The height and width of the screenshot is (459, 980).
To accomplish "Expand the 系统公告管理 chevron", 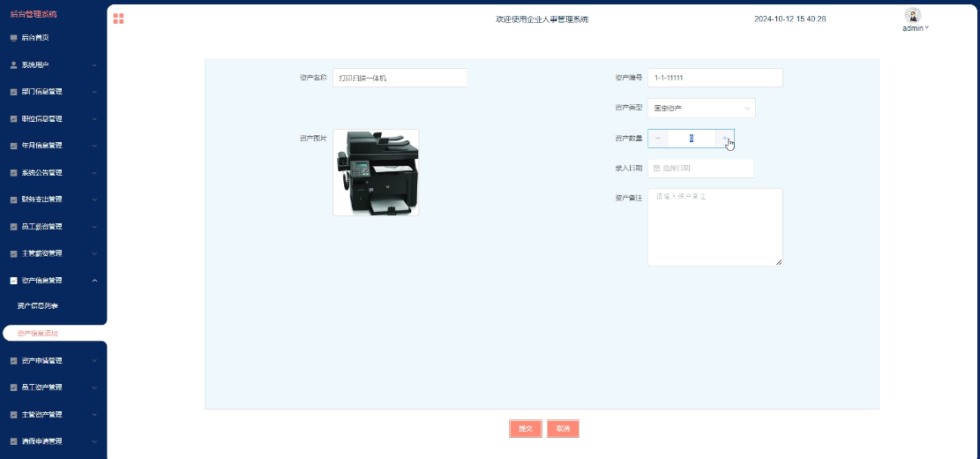I will tap(94, 173).
